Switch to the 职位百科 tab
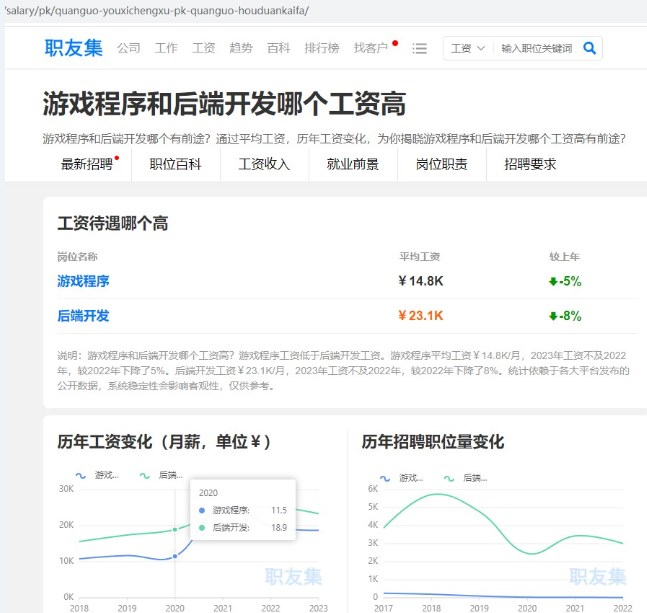 175,164
